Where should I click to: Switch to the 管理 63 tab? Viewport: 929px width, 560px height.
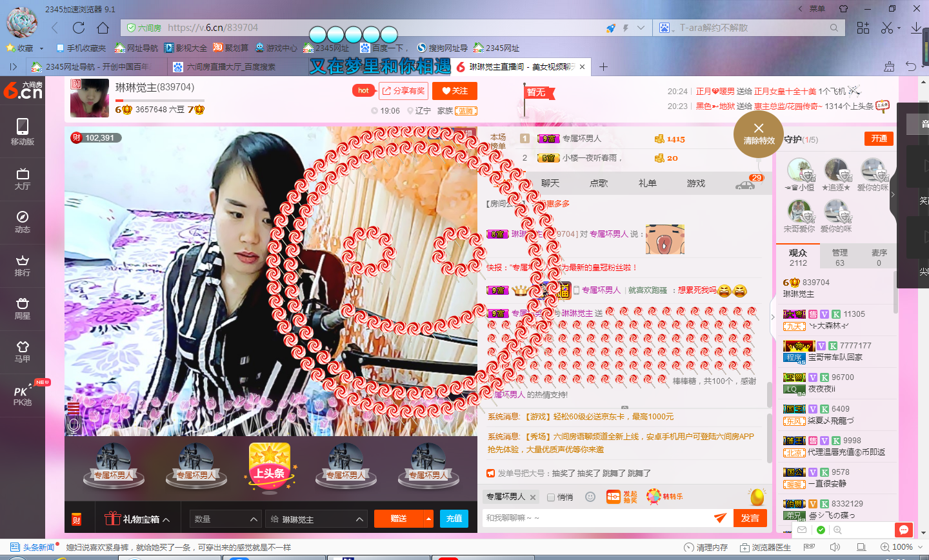pos(839,257)
